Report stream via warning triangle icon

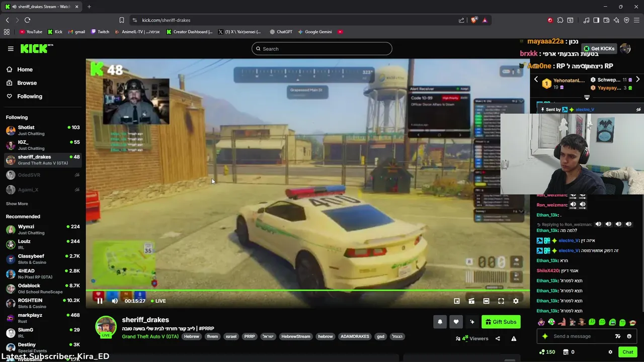tap(514, 338)
